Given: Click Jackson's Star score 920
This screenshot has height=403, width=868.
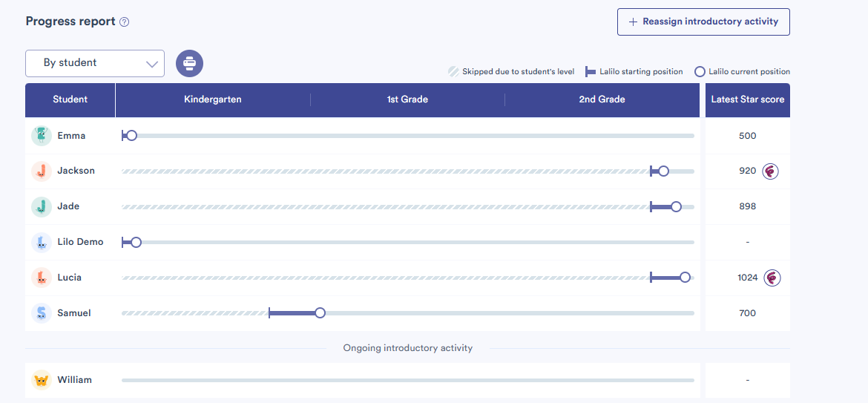Looking at the screenshot, I should 747,171.
